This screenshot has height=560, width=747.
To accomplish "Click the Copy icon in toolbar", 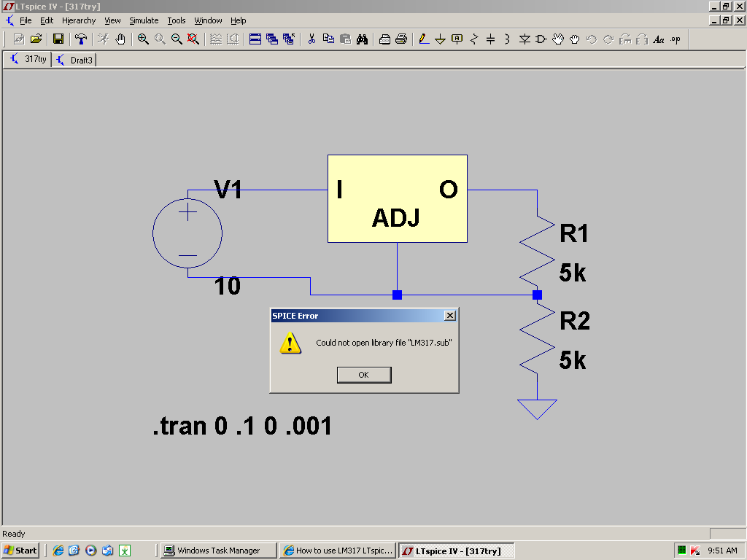I will click(x=328, y=39).
